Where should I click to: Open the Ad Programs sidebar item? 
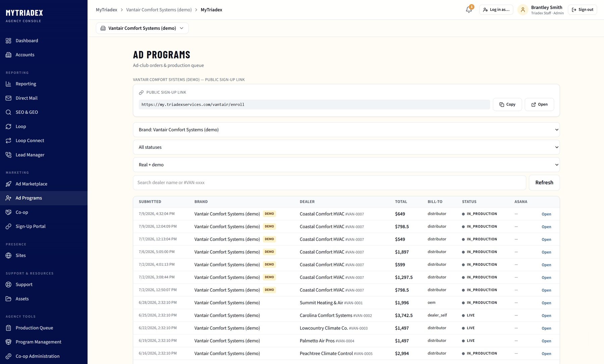click(x=44, y=198)
